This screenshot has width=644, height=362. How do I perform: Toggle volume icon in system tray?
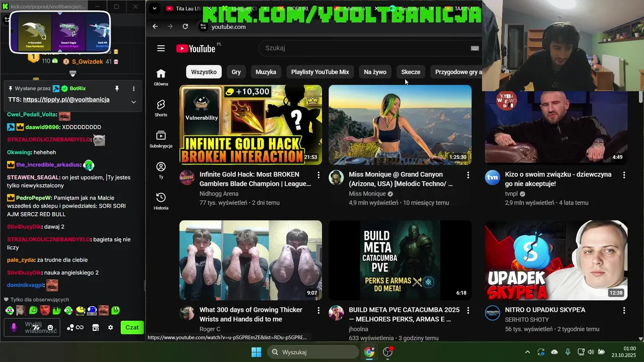[591, 352]
